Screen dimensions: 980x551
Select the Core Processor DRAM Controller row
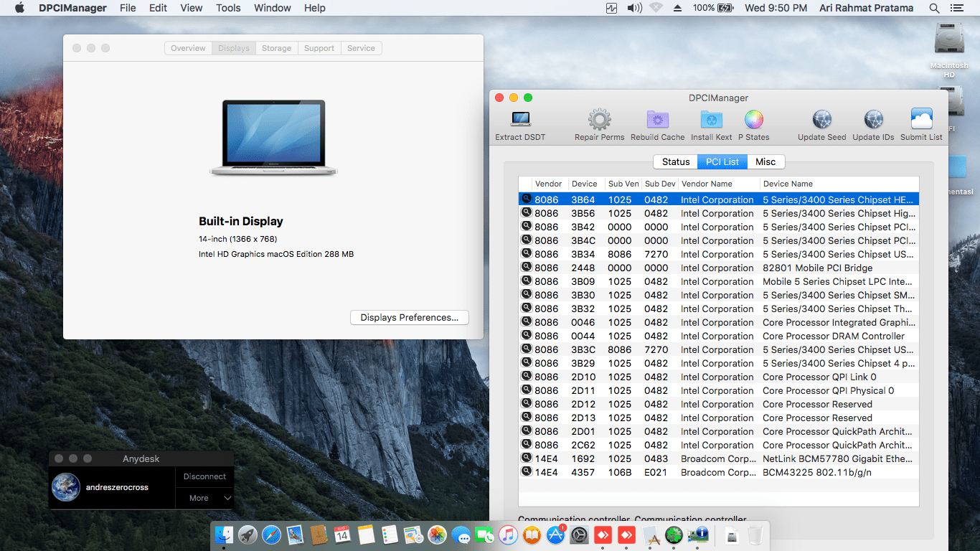pyautogui.click(x=718, y=336)
